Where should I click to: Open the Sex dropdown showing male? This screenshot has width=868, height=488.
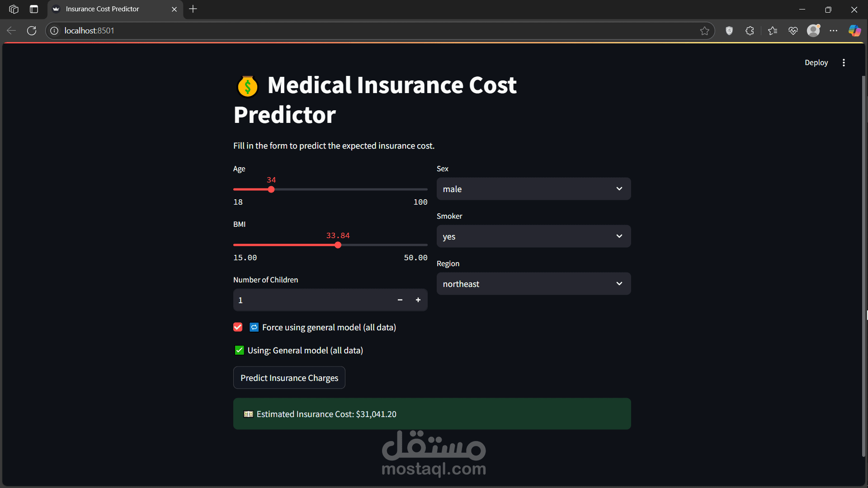(533, 189)
